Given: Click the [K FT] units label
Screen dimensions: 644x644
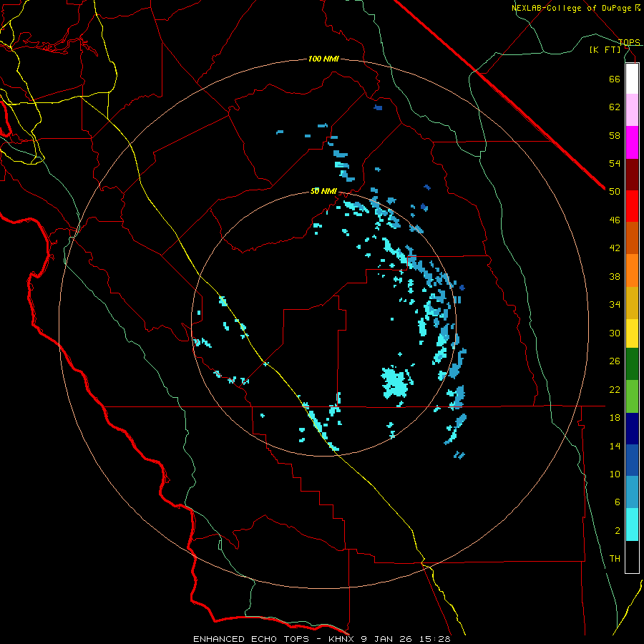Looking at the screenshot, I should coord(605,49).
